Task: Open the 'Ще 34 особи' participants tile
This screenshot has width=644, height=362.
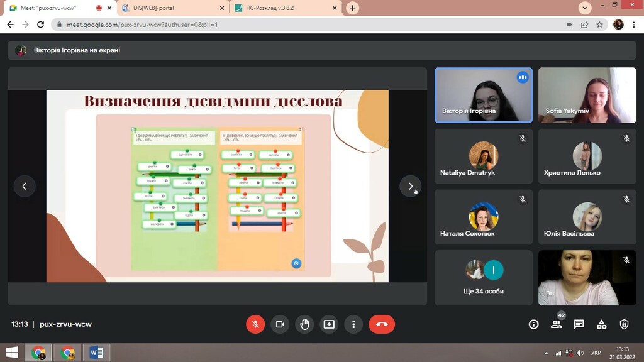Action: pos(484,278)
